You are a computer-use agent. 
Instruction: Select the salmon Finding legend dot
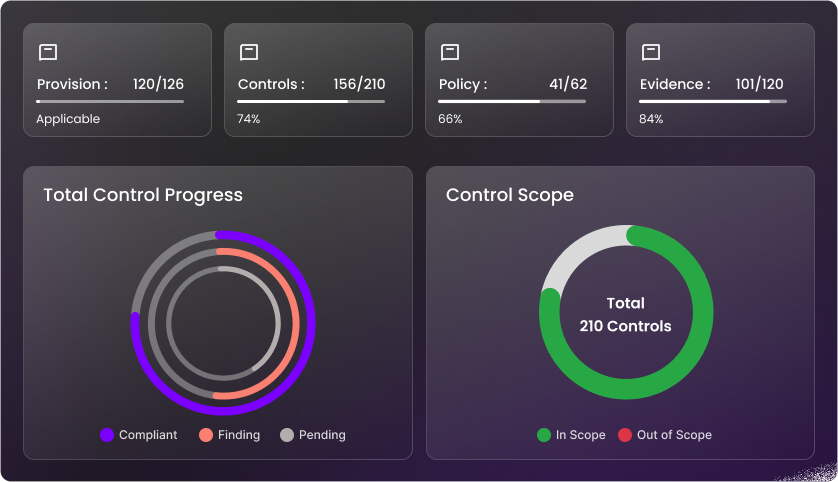tap(206, 435)
